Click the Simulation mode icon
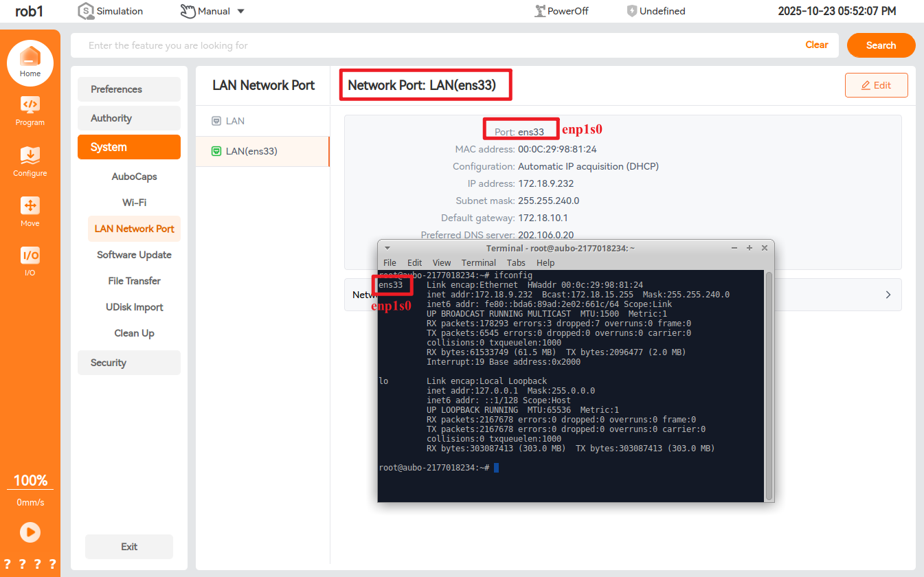Viewport: 924px width, 577px height. [86, 11]
